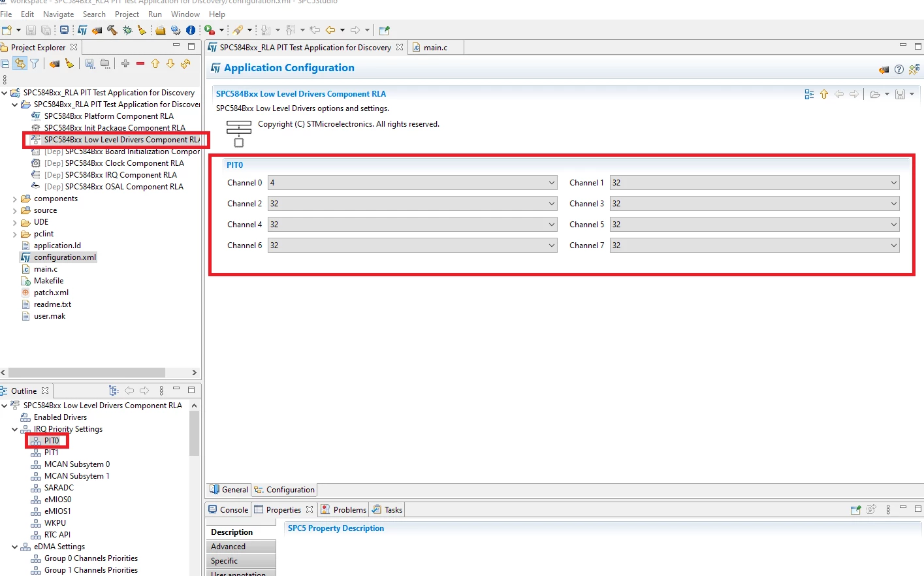Select the Configuration tab at editor bottom
Viewport: 924px width, 576px height.
pyautogui.click(x=285, y=490)
